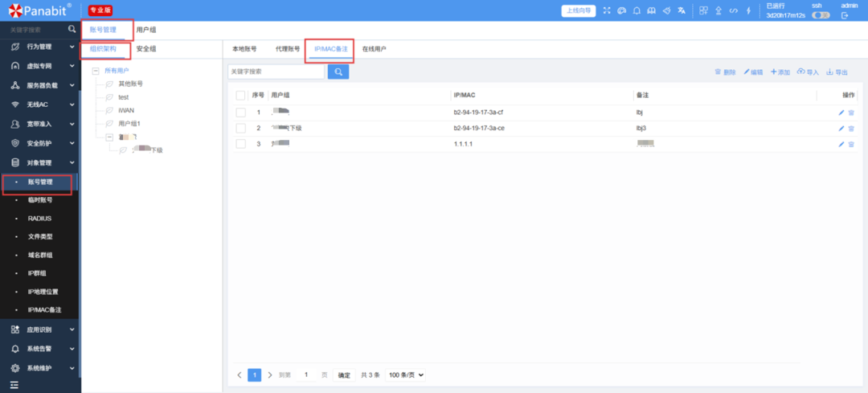Expand the 服务器负载 menu chevron
Viewport: 868px width, 393px height.
[x=72, y=86]
